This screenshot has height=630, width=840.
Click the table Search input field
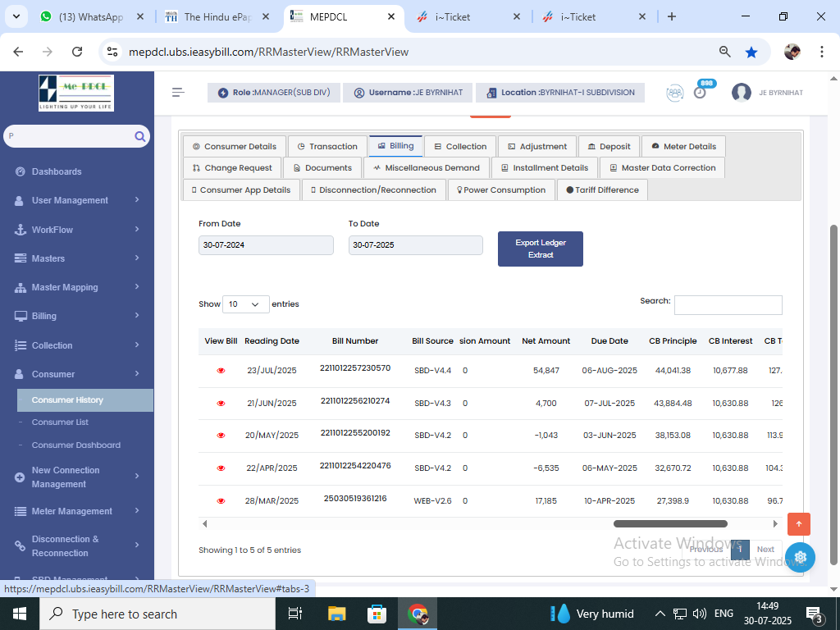(728, 305)
